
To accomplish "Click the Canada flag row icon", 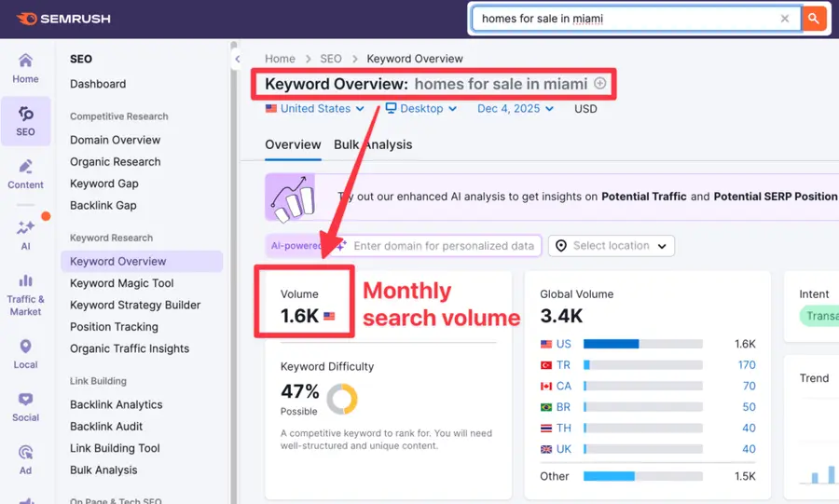I will (x=545, y=386).
